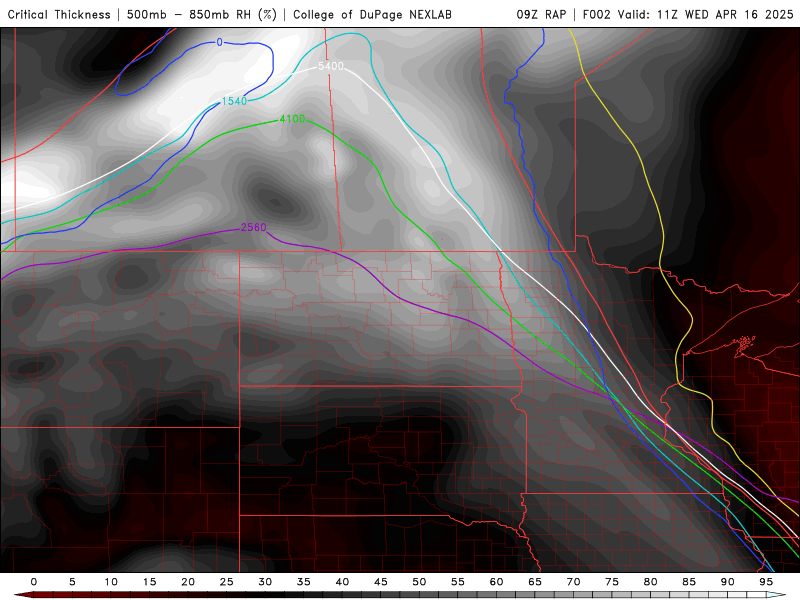Viewport: 800px width, 600px height.
Task: Click colorbar value 80
Action: coord(651,582)
